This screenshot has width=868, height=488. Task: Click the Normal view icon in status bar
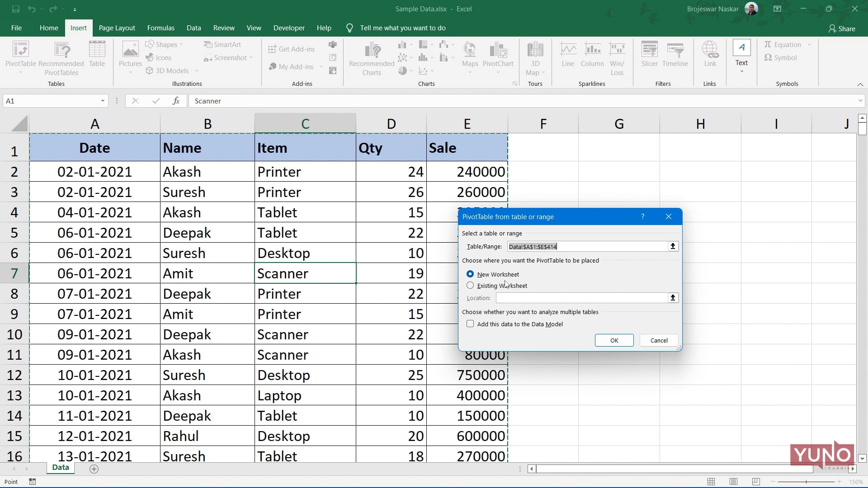pyautogui.click(x=711, y=482)
